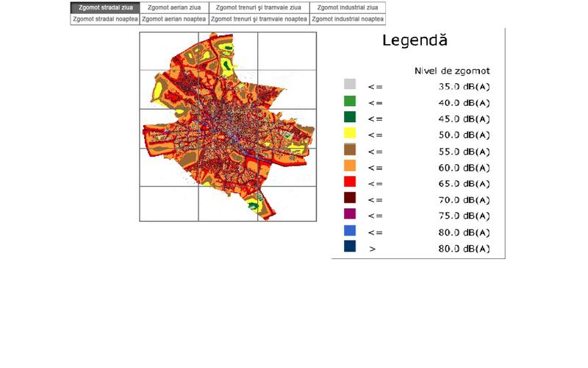The height and width of the screenshot is (368, 588).
Task: Pick the yellow 50.0 dB(A) legend swatch
Action: (350, 133)
